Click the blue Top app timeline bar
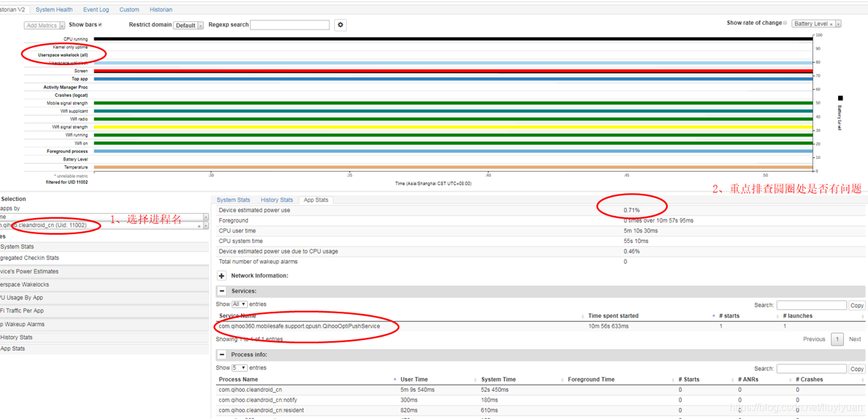Screen dimensions: 868x419 [453, 79]
